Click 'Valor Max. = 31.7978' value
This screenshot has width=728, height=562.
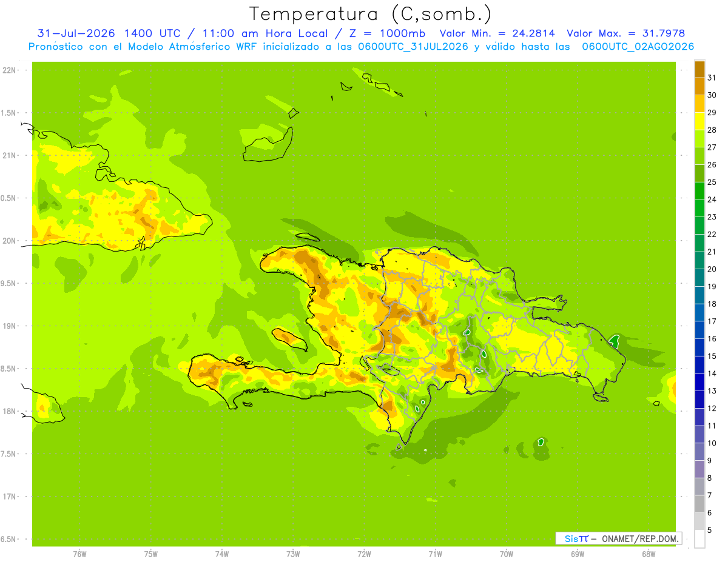point(626,33)
